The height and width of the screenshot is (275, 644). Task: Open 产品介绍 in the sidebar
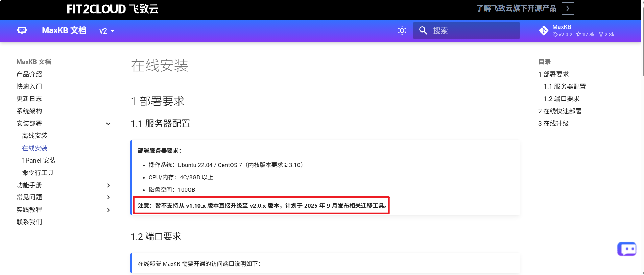(x=29, y=74)
